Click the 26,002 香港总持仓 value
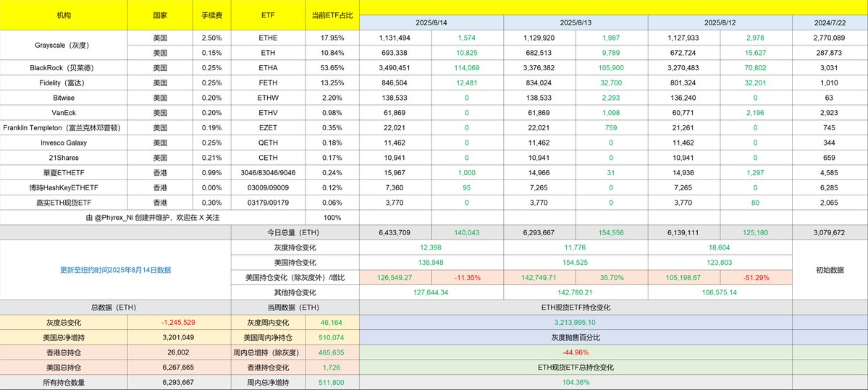The image size is (868, 390). (180, 352)
